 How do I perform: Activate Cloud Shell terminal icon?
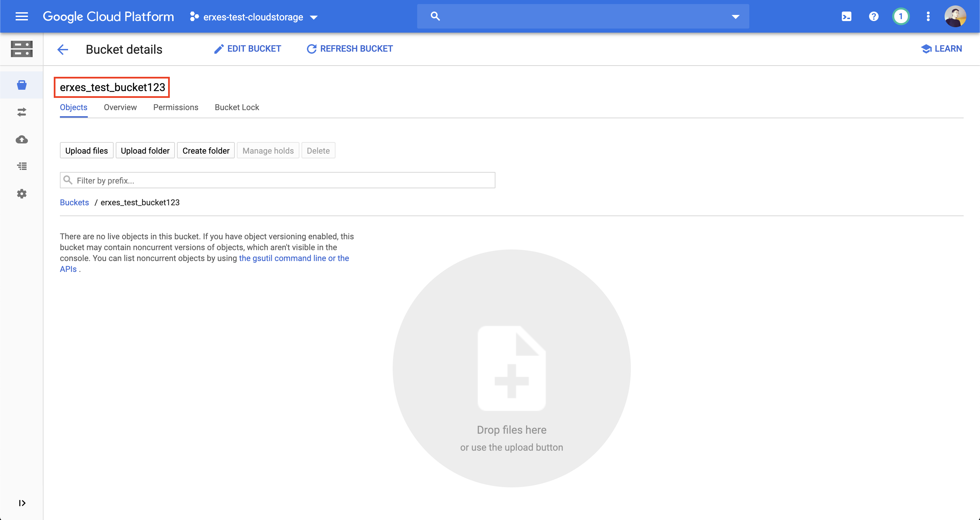[847, 16]
